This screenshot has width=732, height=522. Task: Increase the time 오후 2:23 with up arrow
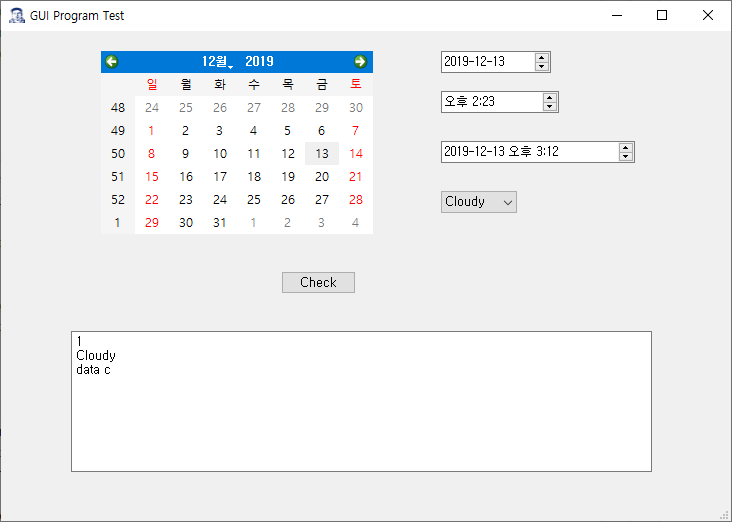pyautogui.click(x=549, y=98)
